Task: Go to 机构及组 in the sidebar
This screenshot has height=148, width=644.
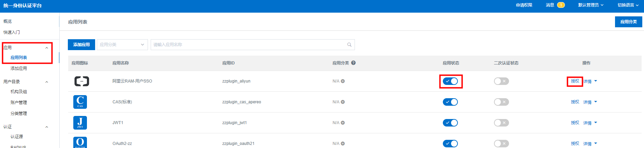Action: 19,92
